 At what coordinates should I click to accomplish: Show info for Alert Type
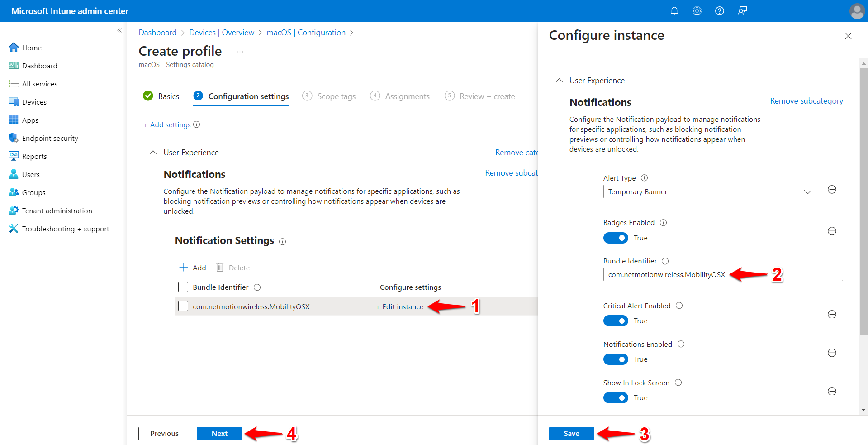[644, 178]
